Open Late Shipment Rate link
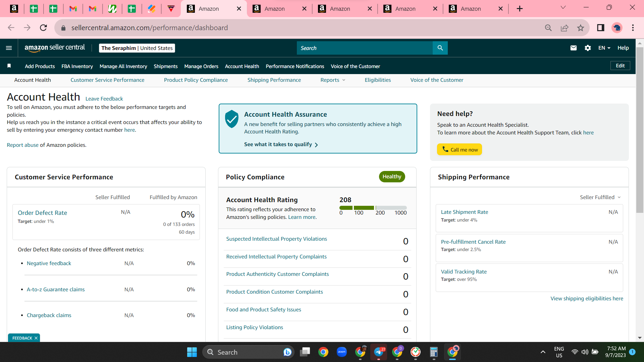 coord(464,212)
